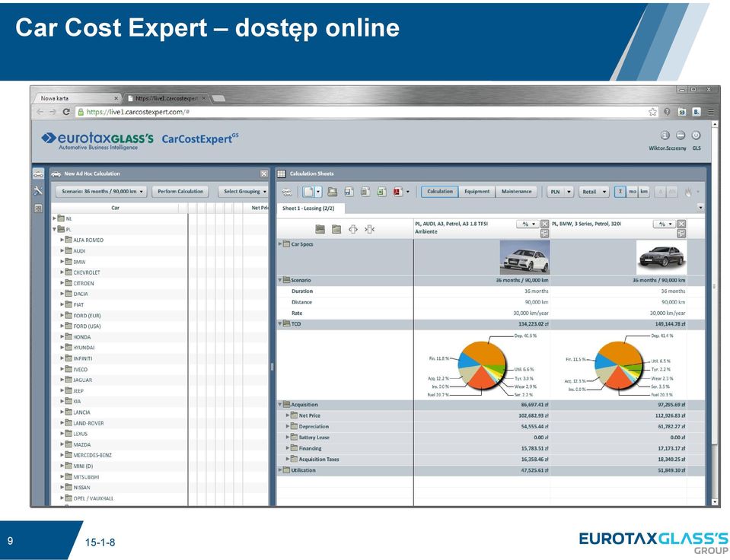Viewport: 730px width, 560px height.
Task: Open the Select Grouping dropdown
Action: [x=244, y=191]
